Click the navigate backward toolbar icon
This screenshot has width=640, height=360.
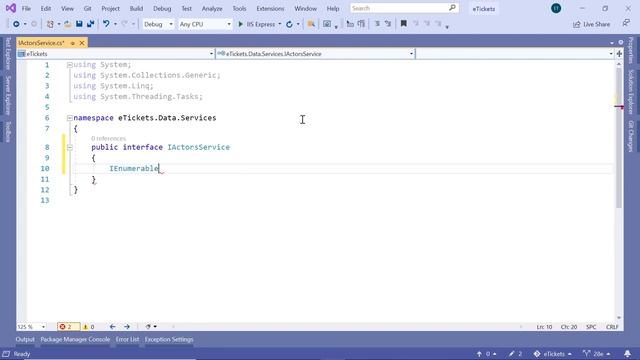coord(16,24)
